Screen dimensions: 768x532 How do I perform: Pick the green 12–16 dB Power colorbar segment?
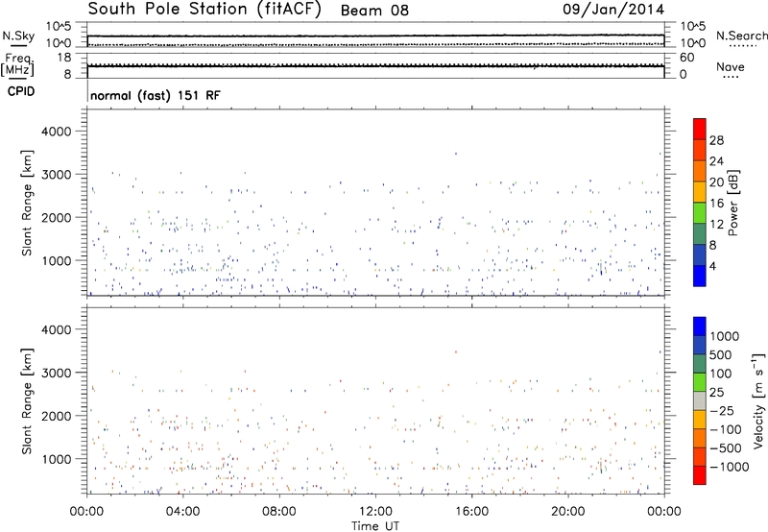(x=700, y=213)
